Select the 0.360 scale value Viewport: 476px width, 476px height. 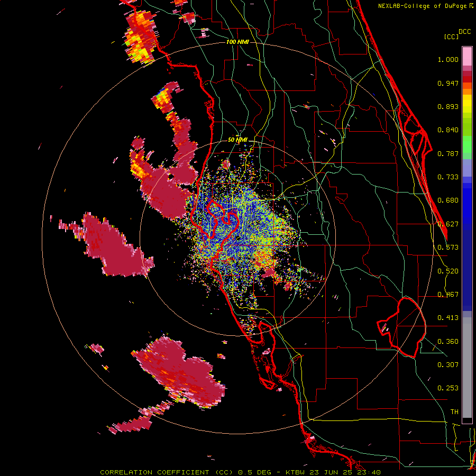click(x=448, y=342)
